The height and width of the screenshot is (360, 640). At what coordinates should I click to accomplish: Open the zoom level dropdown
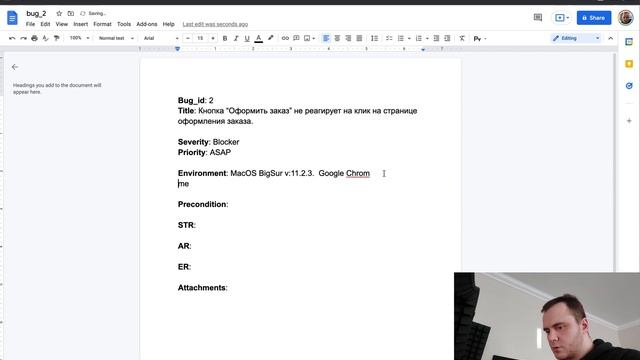tap(79, 38)
